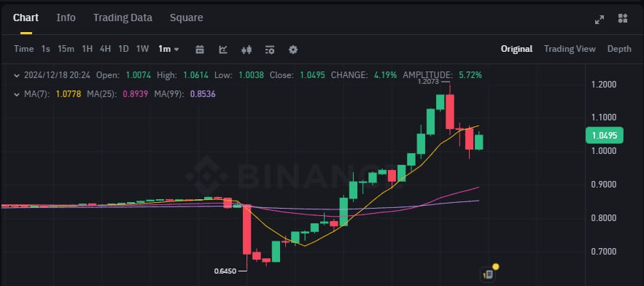Click the notes icon with yellow dot
This screenshot has width=644, height=286.
(489, 274)
